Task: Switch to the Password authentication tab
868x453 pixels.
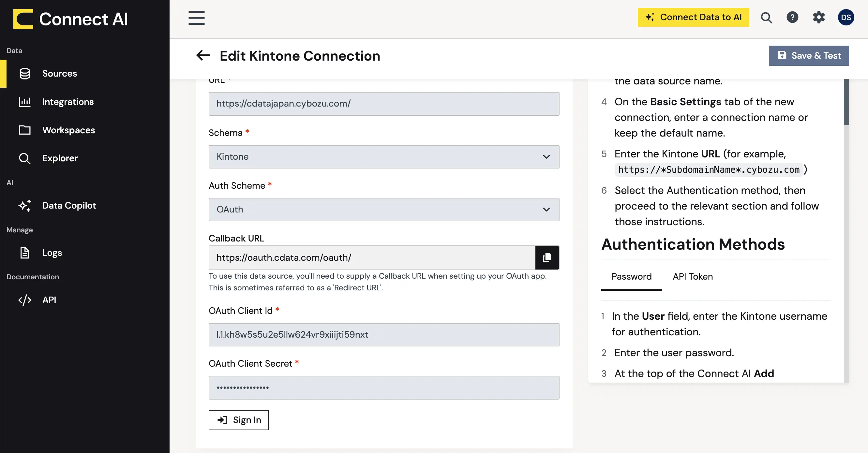Action: [x=631, y=276]
